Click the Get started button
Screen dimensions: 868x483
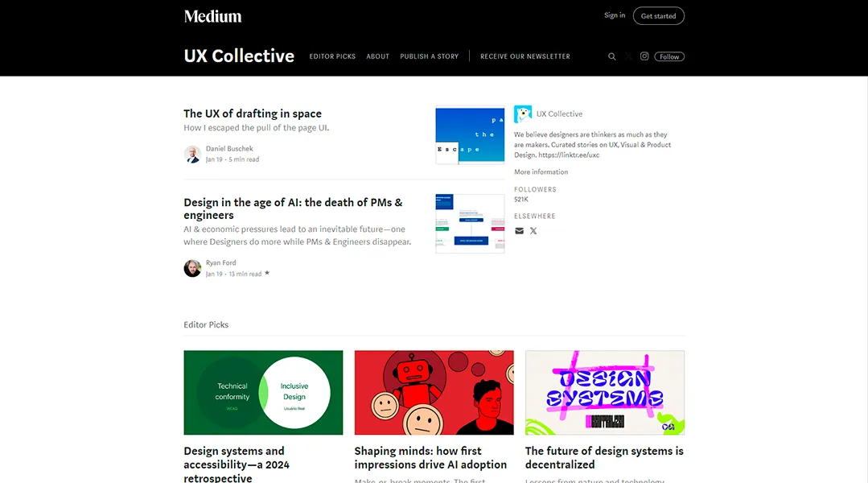[658, 16]
